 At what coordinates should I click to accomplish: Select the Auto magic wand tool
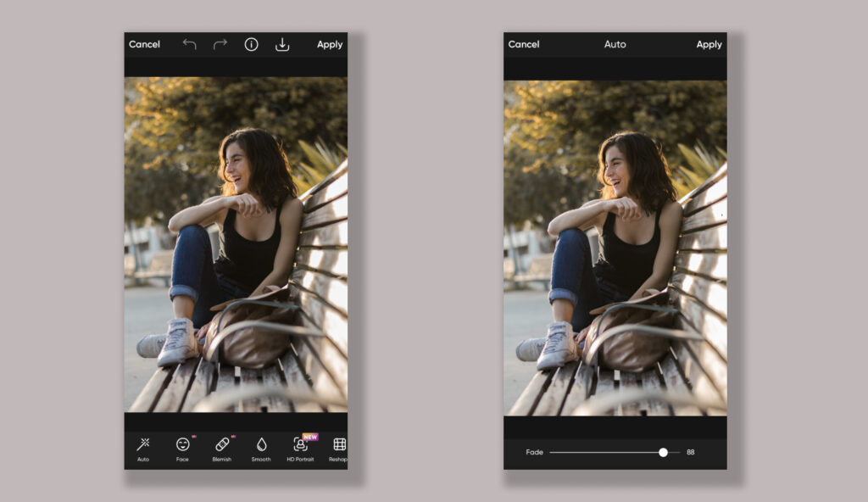pyautogui.click(x=143, y=448)
